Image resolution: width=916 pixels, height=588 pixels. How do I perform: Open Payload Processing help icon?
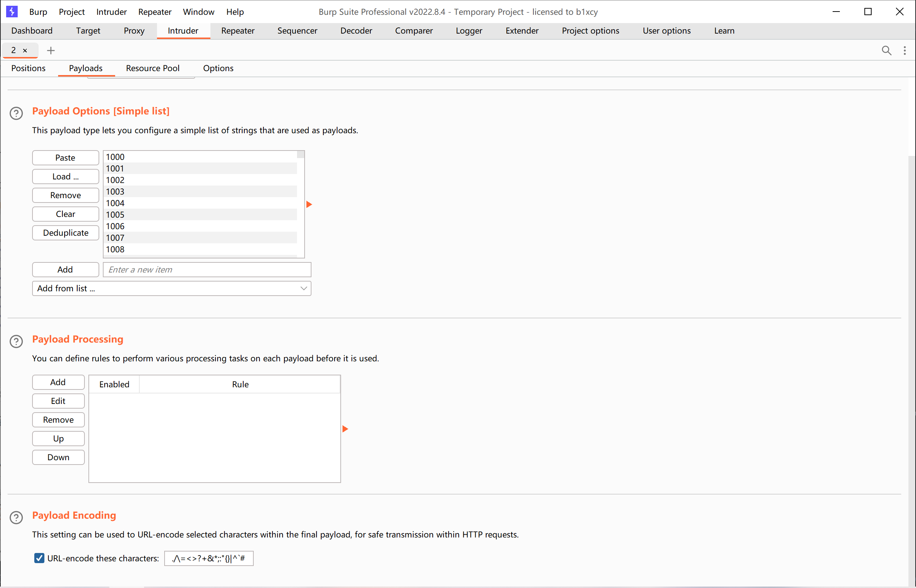[16, 341]
